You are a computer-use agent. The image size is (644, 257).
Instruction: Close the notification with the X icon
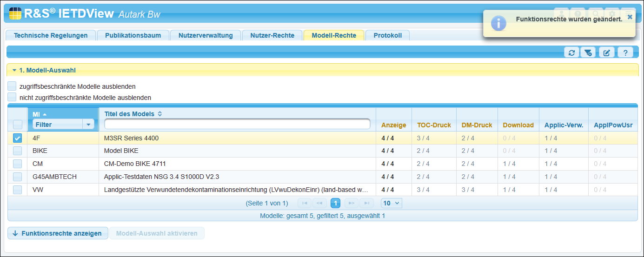pos(630,17)
